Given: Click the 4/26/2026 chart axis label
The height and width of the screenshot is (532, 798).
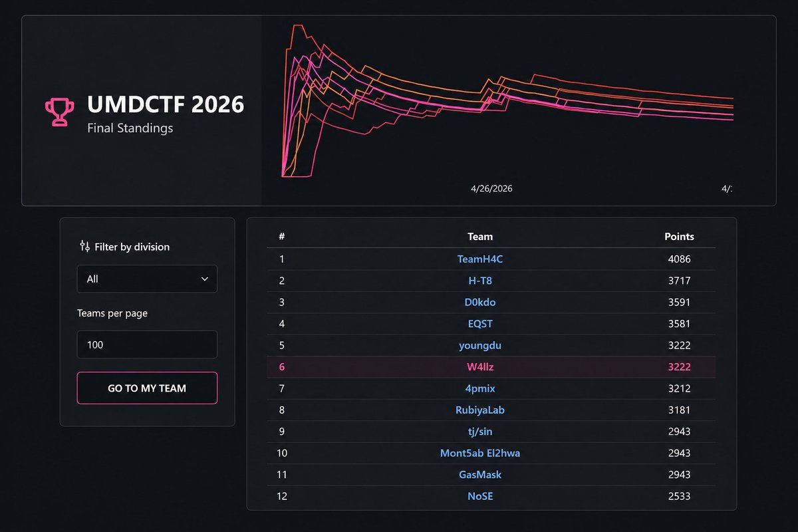Looking at the screenshot, I should (x=491, y=188).
